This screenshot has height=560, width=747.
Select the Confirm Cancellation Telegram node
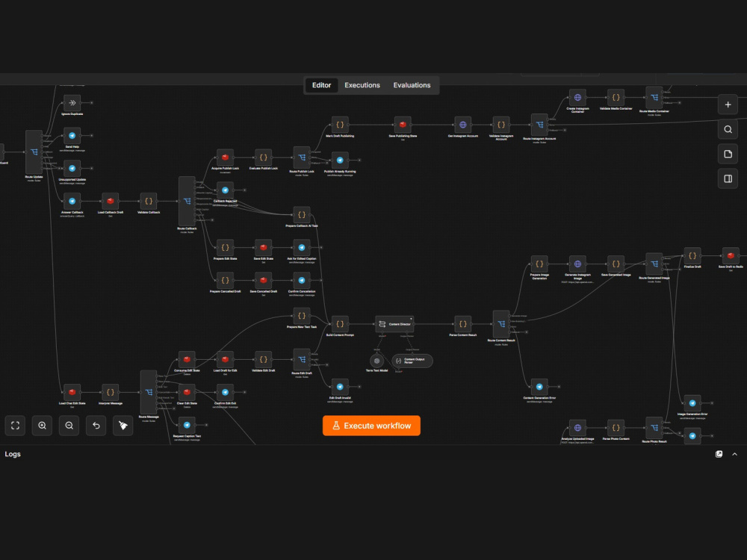[302, 281]
